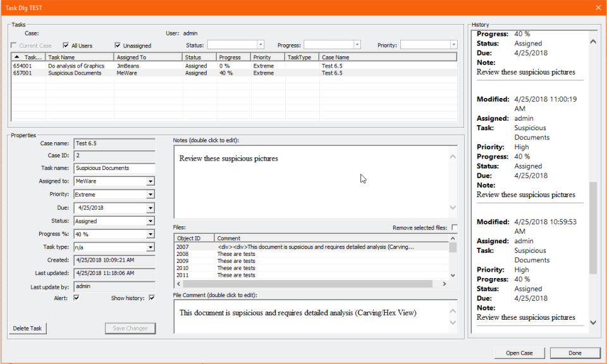The image size is (607, 364).
Task: Open the Progress filter dropdown
Action: tap(357, 44)
